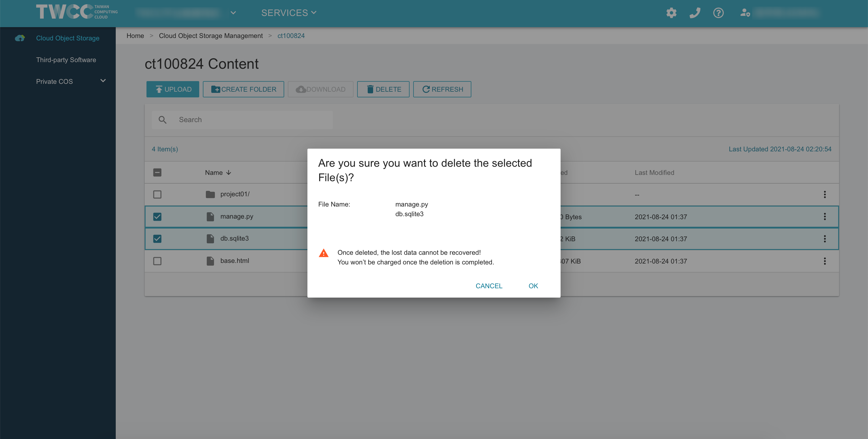The image size is (868, 439).
Task: Click the search magnifier icon
Action: point(163,120)
